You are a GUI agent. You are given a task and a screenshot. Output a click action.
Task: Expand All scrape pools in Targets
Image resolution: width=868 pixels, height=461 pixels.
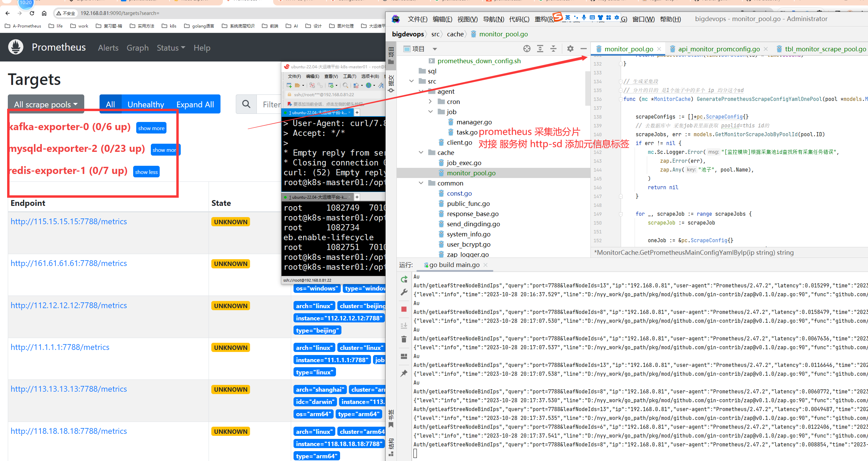tap(196, 104)
